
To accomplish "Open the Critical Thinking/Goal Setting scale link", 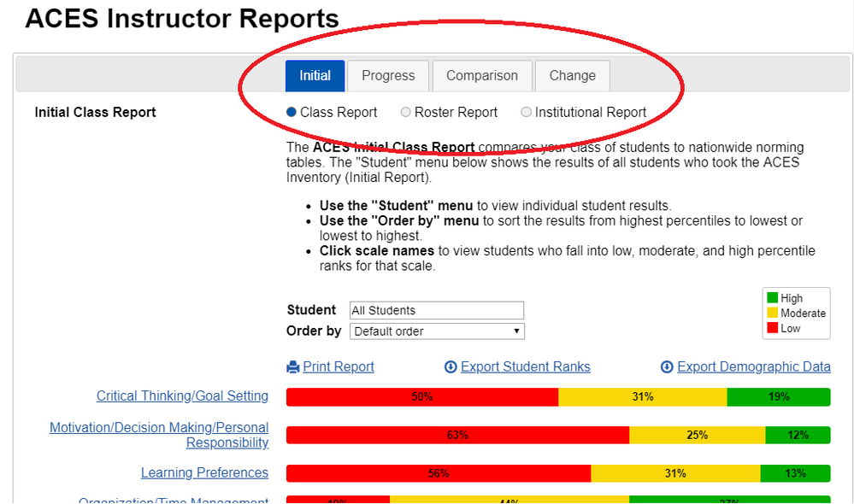I will (x=182, y=396).
